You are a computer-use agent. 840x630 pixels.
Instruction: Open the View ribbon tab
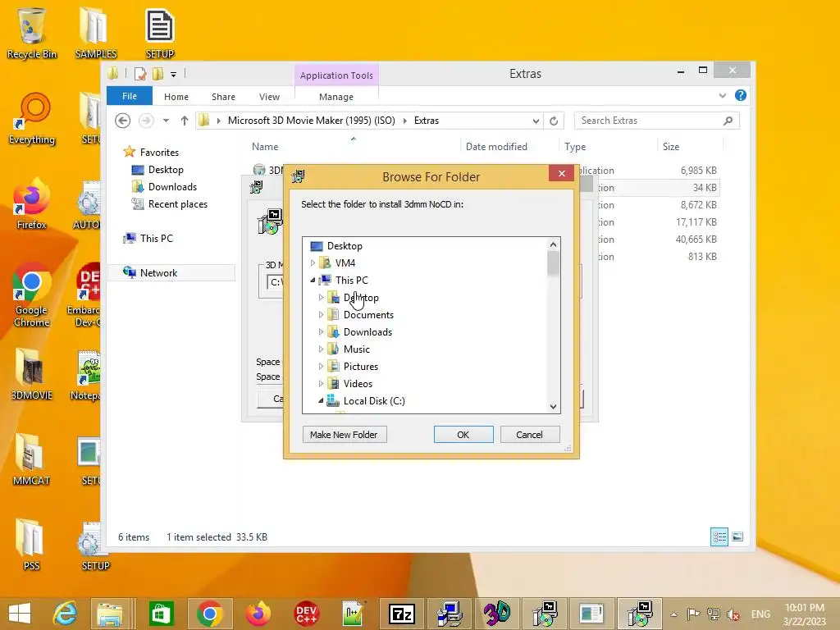[269, 97]
